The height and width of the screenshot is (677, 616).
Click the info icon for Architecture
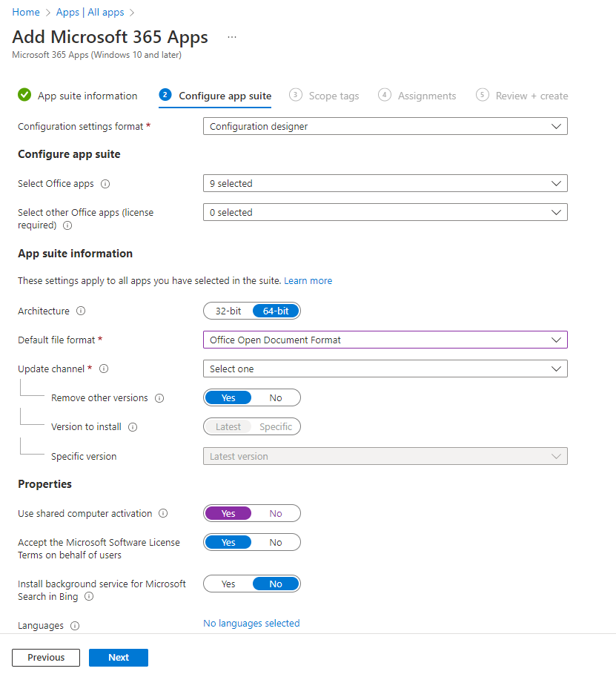coord(82,311)
